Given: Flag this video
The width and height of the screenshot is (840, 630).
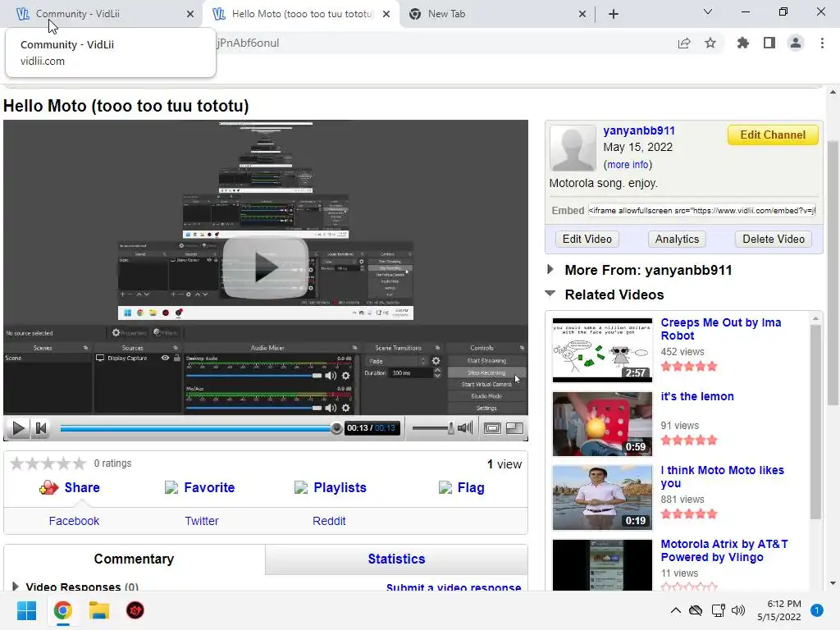Looking at the screenshot, I should pyautogui.click(x=462, y=487).
